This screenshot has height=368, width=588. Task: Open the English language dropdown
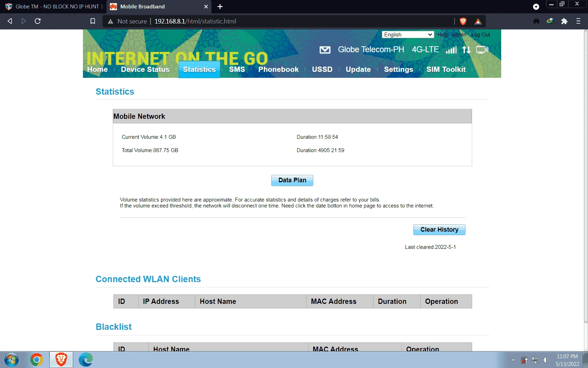pyautogui.click(x=408, y=35)
